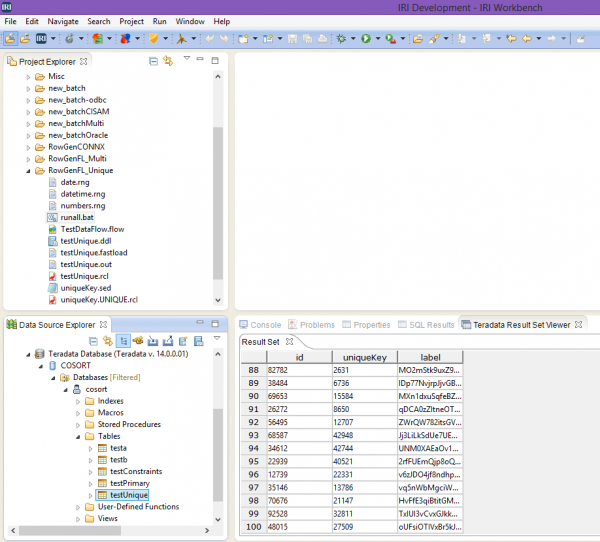The width and height of the screenshot is (600, 542).
Task: Maximize the Project Explorer panel
Action: (x=215, y=60)
